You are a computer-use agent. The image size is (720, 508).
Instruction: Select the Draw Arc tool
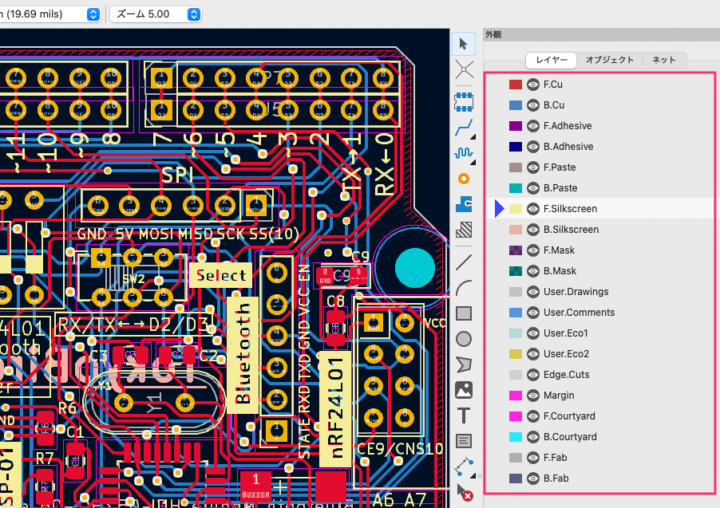pos(464,289)
